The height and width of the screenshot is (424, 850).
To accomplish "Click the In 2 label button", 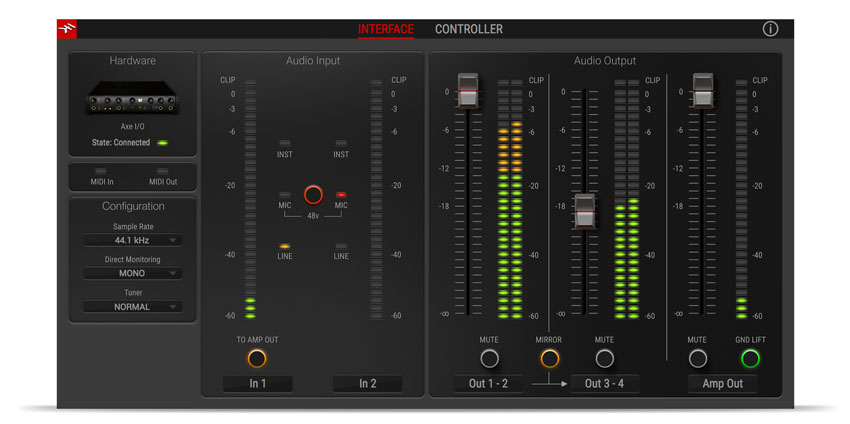I will 368,383.
